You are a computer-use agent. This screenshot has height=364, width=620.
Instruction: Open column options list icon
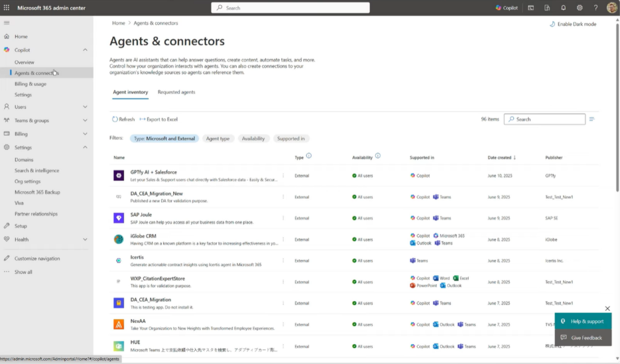click(592, 119)
